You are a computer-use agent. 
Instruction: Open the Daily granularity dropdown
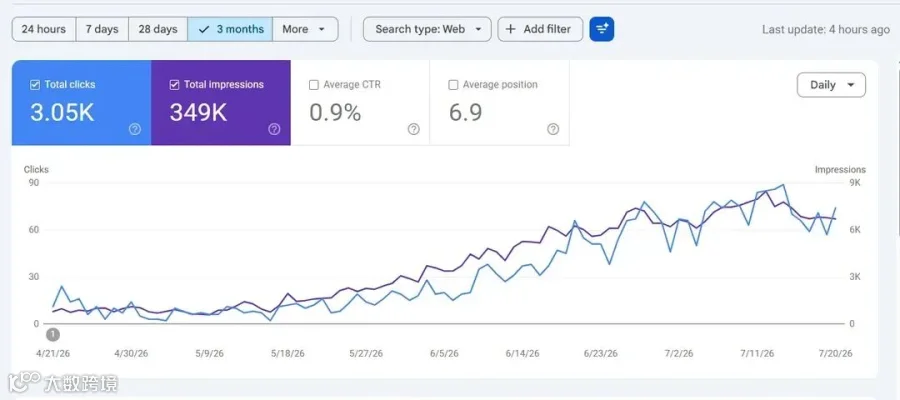(831, 85)
